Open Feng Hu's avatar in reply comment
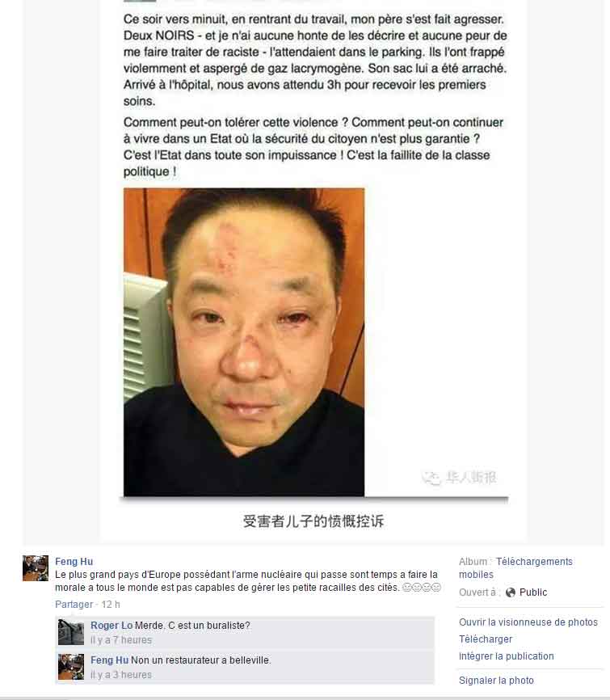This screenshot has width=610, height=700. (x=71, y=667)
